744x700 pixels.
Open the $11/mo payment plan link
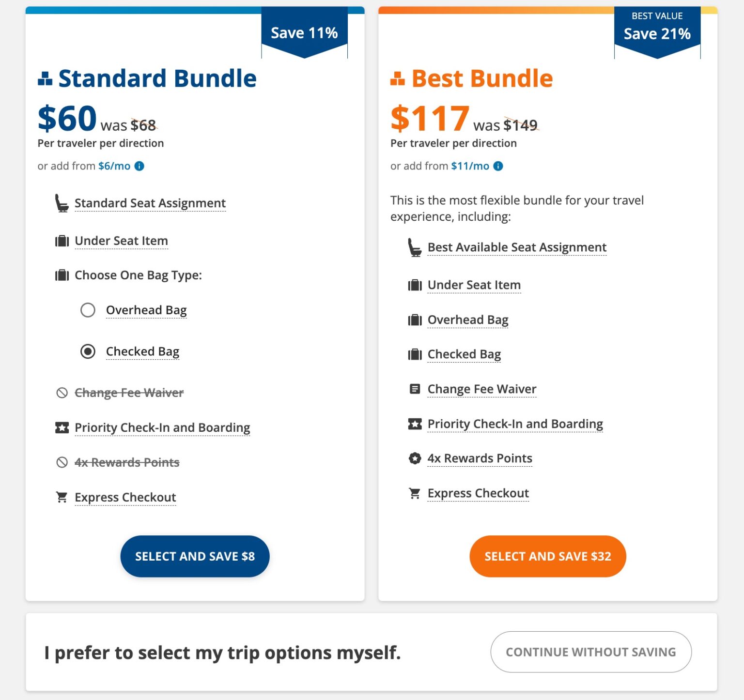(x=468, y=166)
